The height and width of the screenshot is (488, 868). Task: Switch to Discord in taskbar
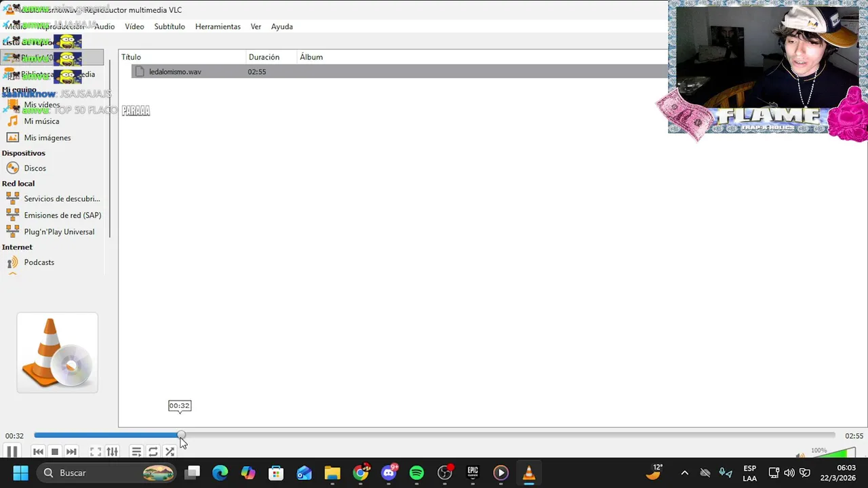pos(389,473)
